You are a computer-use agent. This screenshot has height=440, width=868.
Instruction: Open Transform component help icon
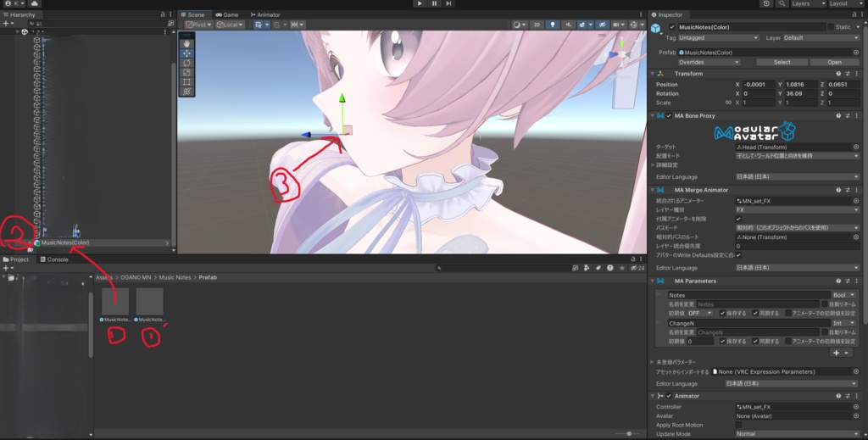838,74
